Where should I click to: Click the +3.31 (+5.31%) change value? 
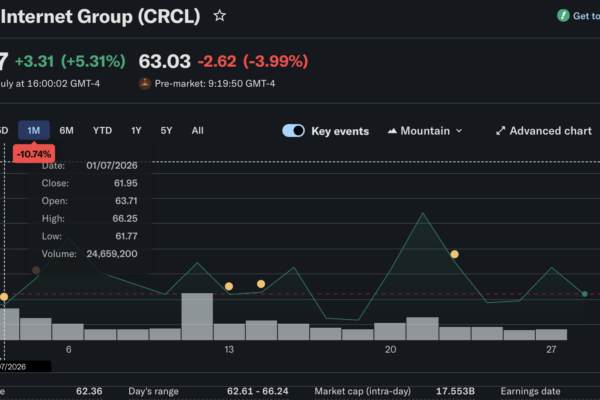(70, 61)
